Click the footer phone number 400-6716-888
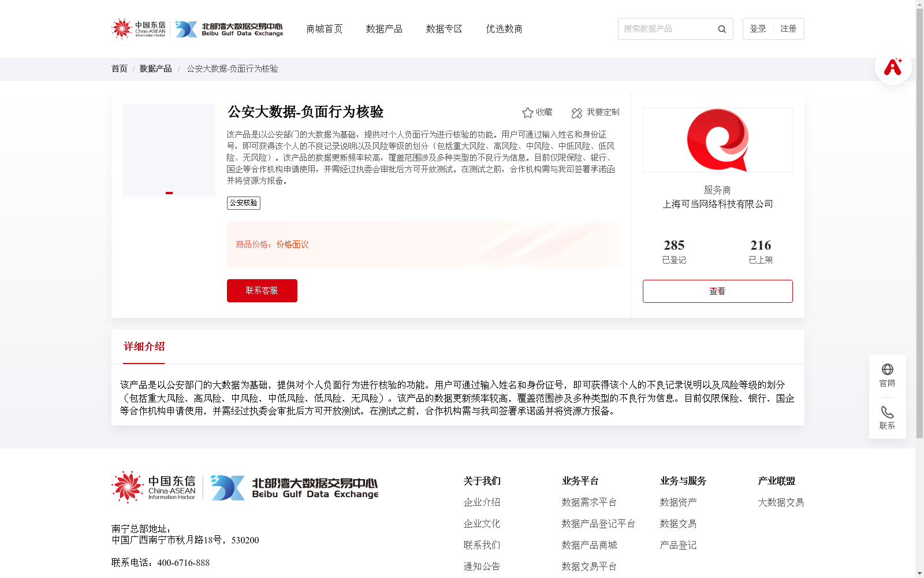The height and width of the screenshot is (578, 924). click(183, 563)
